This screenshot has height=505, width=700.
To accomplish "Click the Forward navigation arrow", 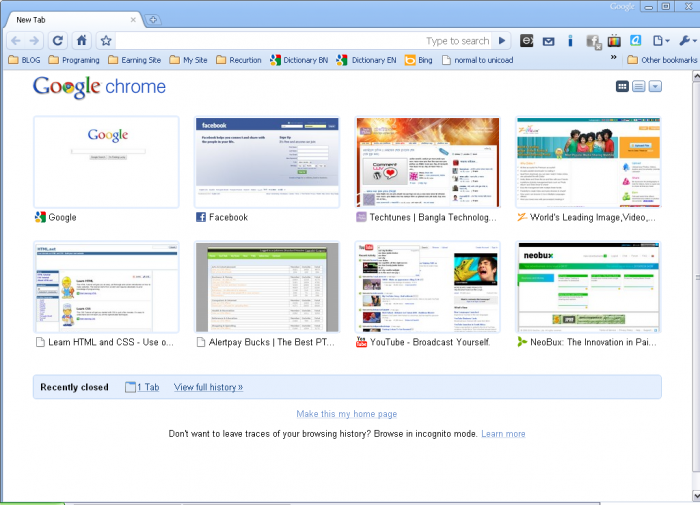I will (x=34, y=41).
